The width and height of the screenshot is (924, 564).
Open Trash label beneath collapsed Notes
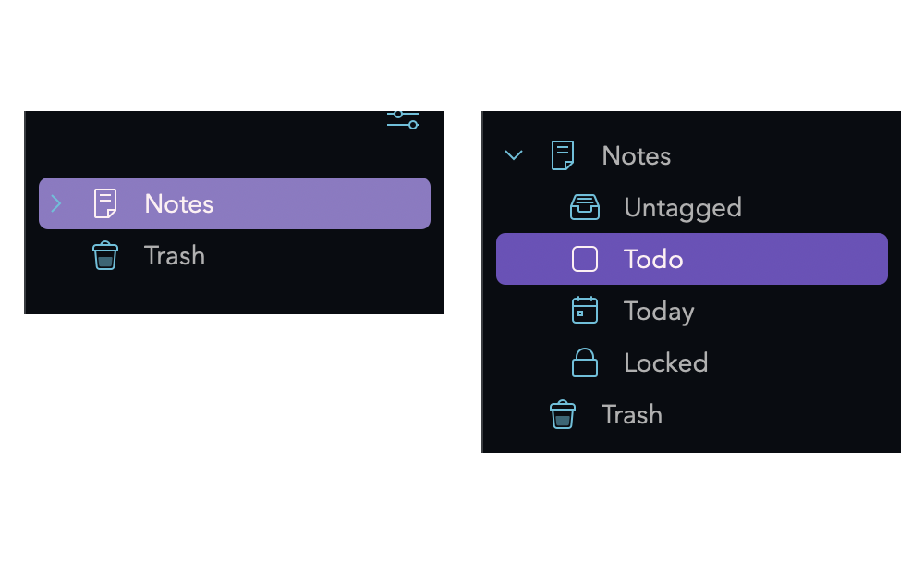pos(175,256)
